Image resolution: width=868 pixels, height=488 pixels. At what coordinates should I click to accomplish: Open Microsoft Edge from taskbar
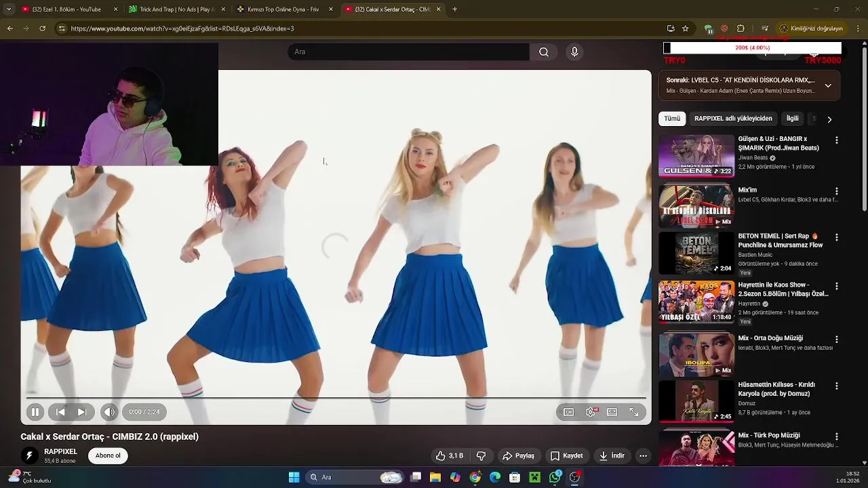pyautogui.click(x=495, y=477)
